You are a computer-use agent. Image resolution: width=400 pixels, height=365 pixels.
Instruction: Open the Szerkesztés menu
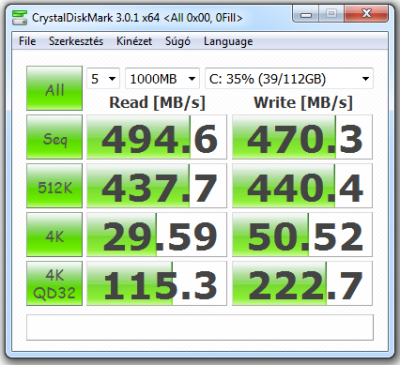pyautogui.click(x=76, y=41)
